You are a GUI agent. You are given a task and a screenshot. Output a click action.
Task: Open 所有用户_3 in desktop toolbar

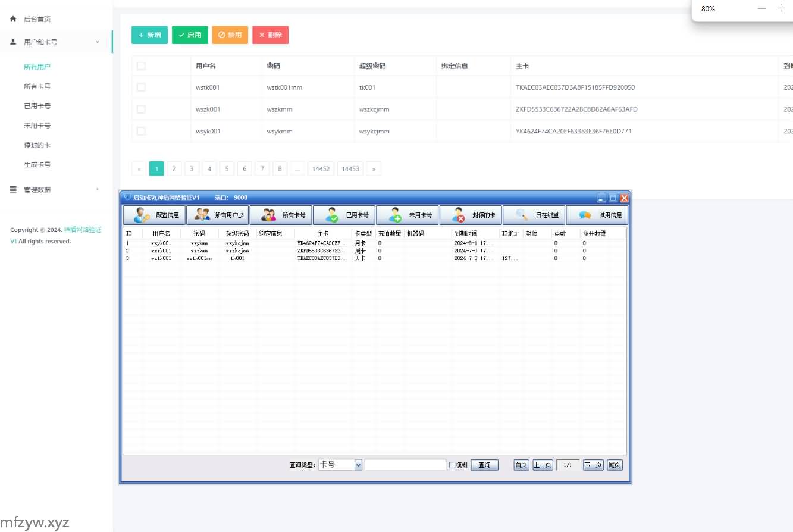pos(203,215)
